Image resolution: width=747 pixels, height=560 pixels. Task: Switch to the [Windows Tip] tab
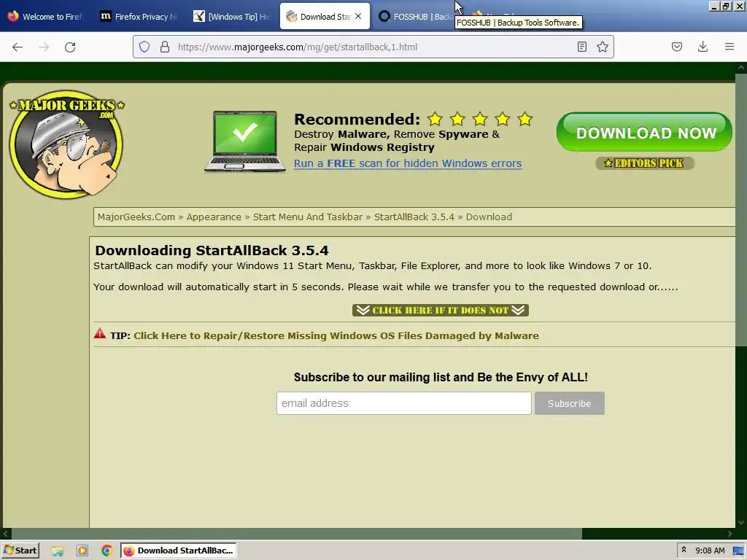[x=231, y=16]
